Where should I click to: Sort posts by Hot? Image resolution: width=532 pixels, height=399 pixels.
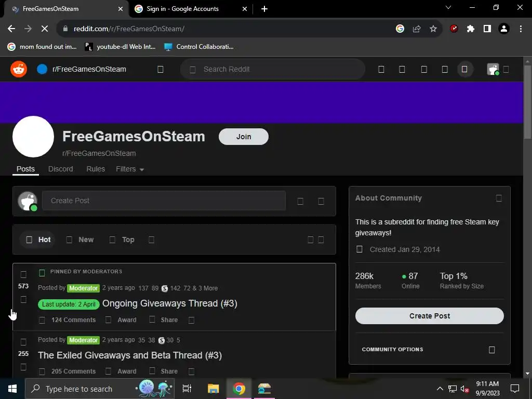(37, 240)
